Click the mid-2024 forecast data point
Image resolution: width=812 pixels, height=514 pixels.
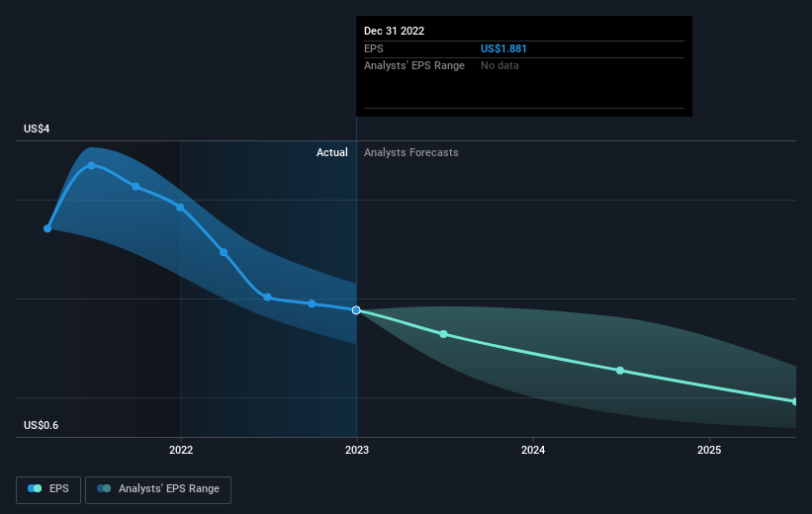(x=620, y=371)
